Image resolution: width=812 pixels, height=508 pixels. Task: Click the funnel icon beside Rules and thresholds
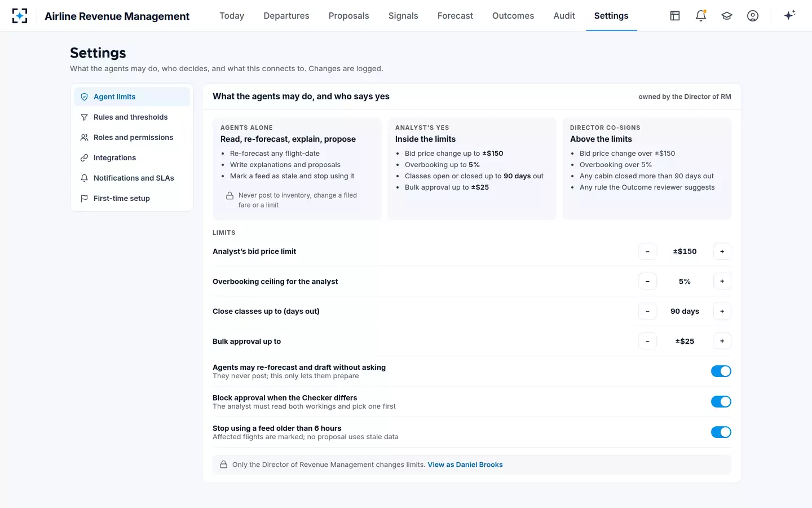(84, 117)
